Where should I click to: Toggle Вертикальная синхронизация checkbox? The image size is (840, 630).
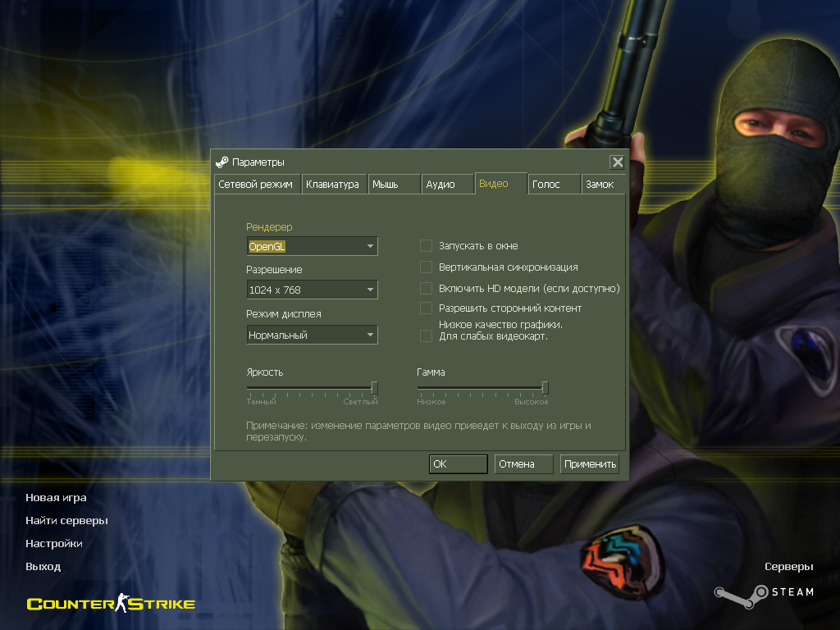(426, 267)
